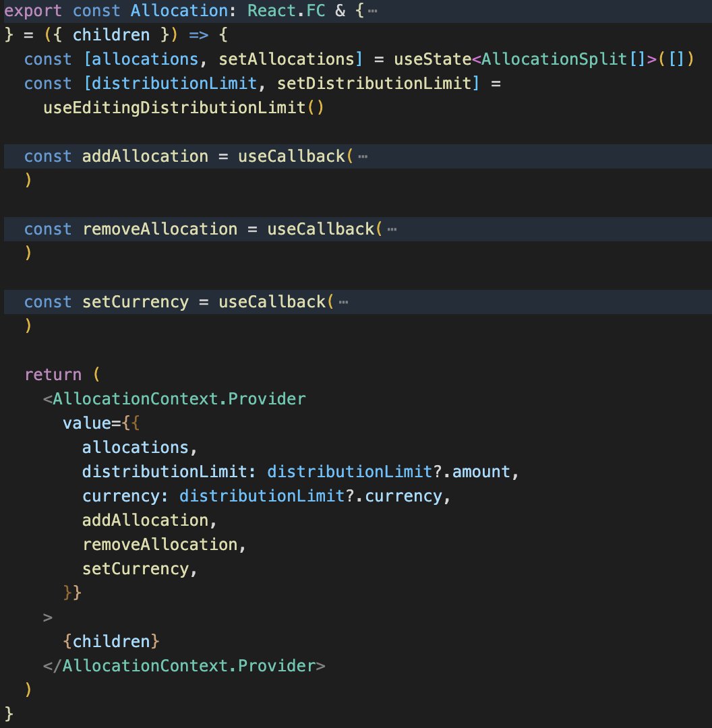The height and width of the screenshot is (728, 712).
Task: Click 'distributionLimit:' key in value object
Action: coord(169,472)
